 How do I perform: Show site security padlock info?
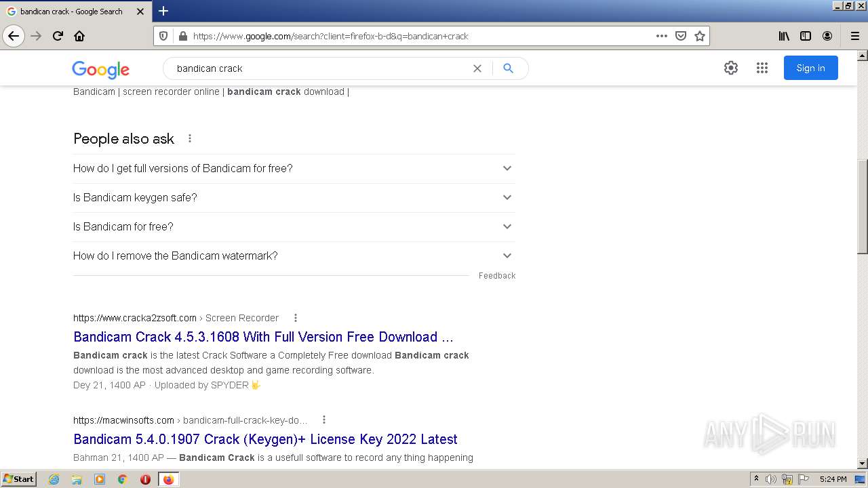point(182,36)
